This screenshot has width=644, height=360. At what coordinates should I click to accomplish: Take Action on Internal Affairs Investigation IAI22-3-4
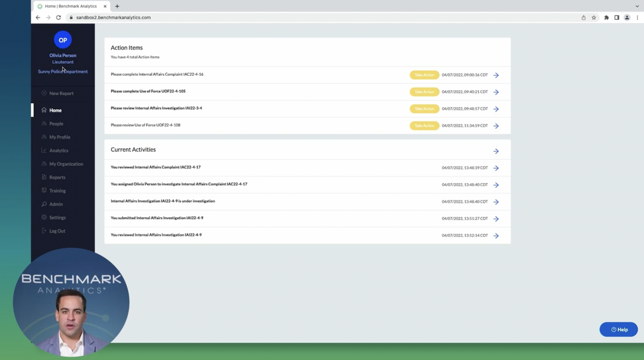[424, 109]
